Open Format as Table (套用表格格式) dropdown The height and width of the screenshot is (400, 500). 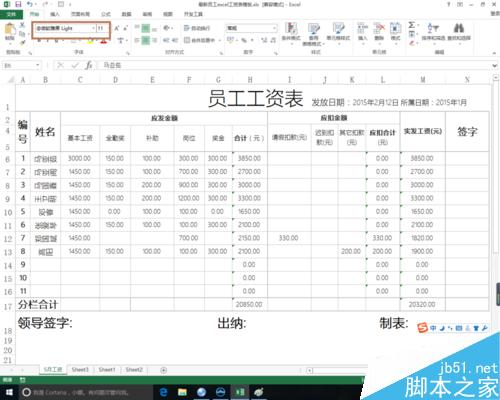(x=314, y=34)
